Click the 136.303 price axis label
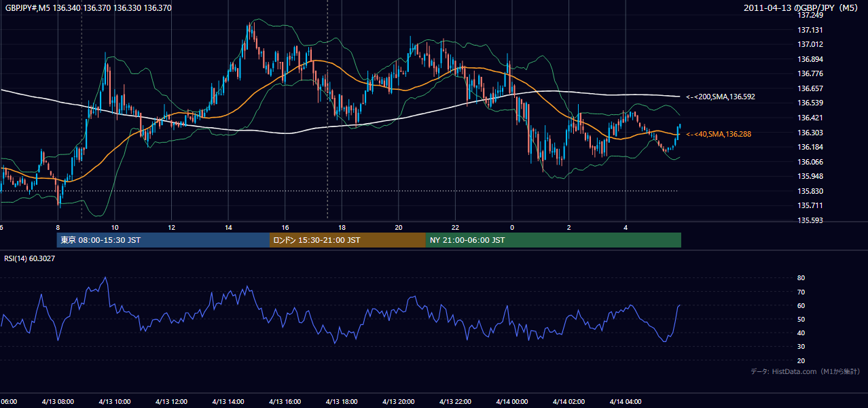The image size is (868, 408). (x=810, y=133)
